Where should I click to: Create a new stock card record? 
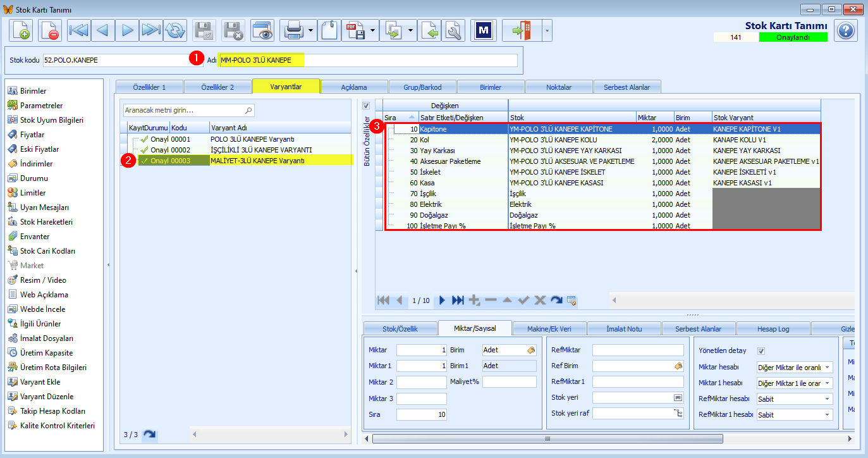tap(21, 30)
